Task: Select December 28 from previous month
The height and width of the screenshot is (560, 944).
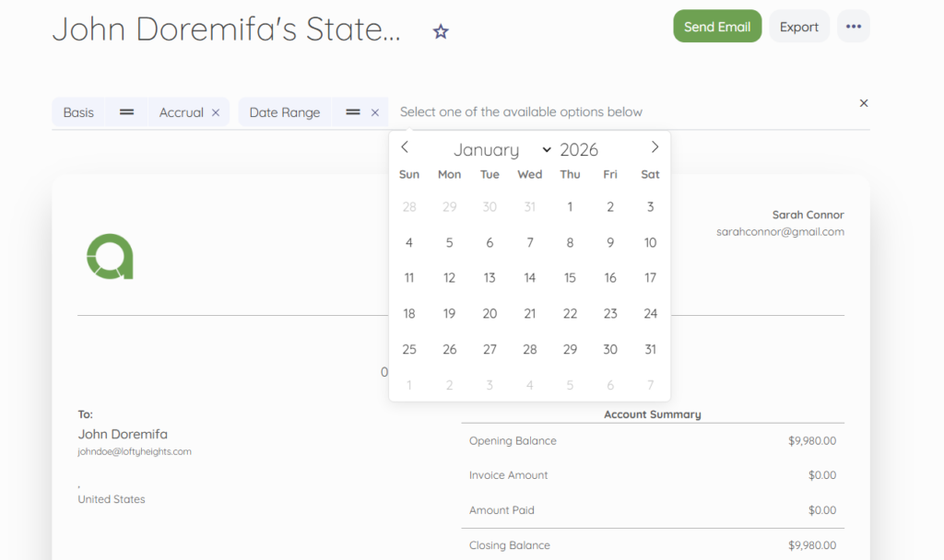Action: pos(409,207)
